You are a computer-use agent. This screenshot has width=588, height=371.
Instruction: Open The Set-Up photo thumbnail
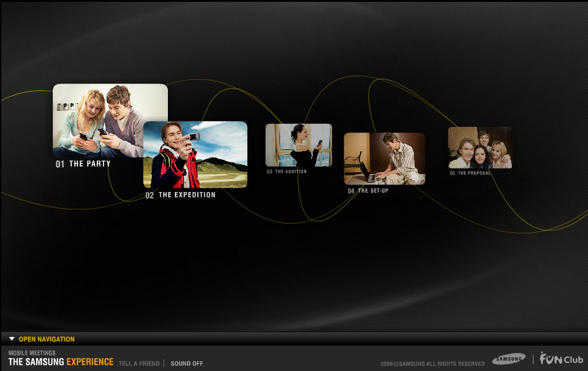tap(384, 159)
